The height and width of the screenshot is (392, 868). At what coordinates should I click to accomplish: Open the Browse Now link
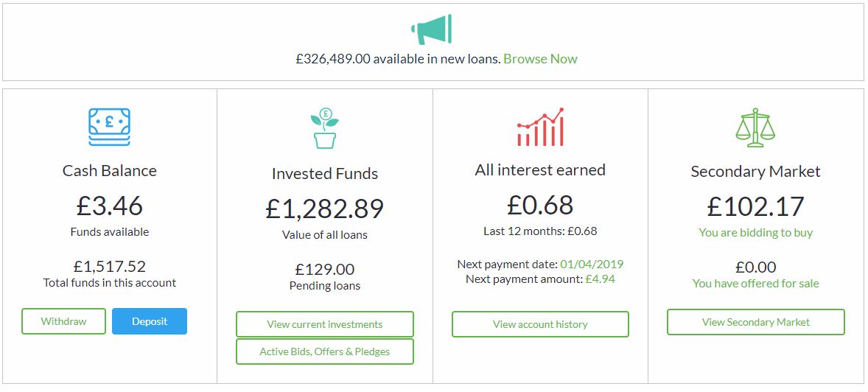pyautogui.click(x=540, y=59)
